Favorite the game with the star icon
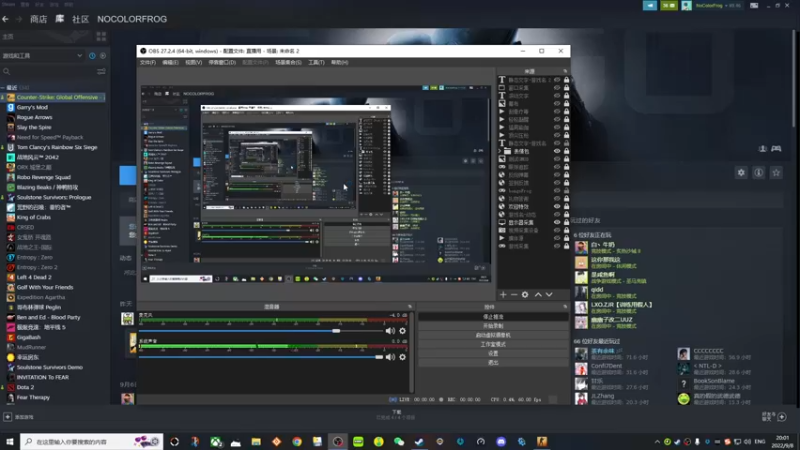Screen dimensions: 800x450 [x=776, y=172]
